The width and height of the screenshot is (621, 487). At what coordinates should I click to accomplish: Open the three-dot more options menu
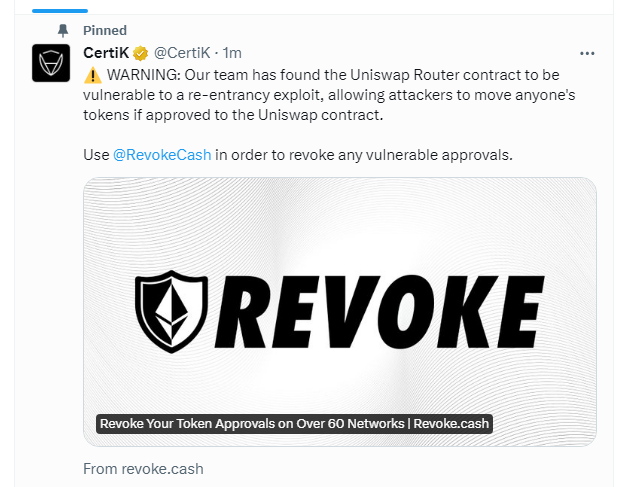coord(587,53)
